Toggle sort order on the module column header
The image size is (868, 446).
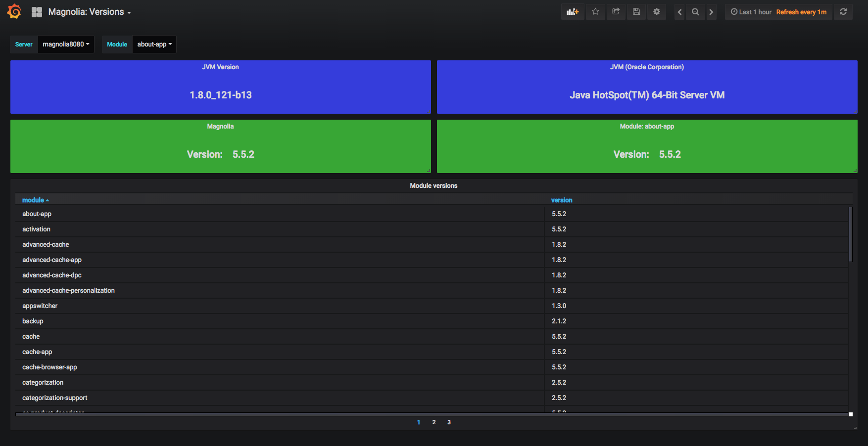35,200
